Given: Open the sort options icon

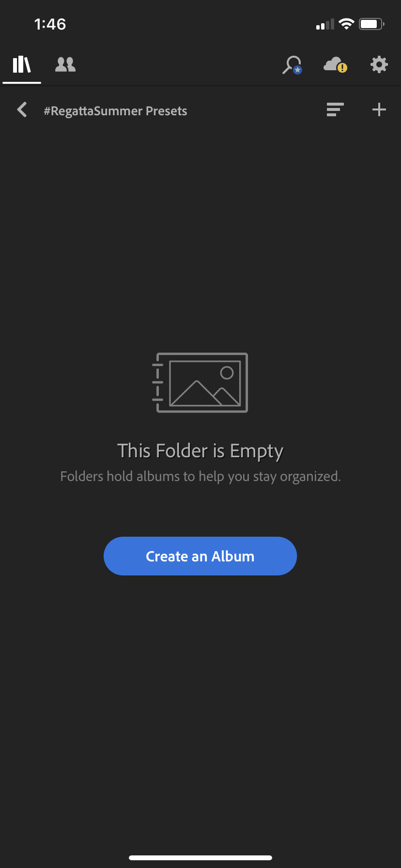Looking at the screenshot, I should tap(335, 109).
